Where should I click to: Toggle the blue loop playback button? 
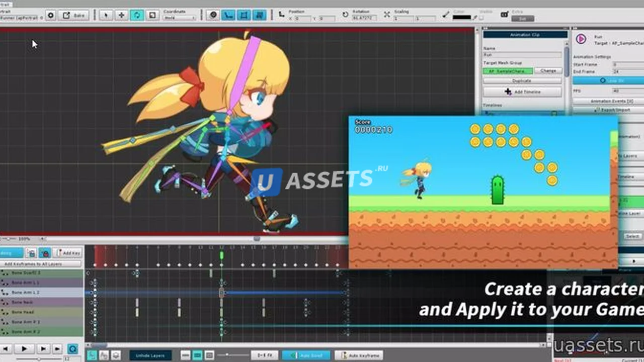73,348
